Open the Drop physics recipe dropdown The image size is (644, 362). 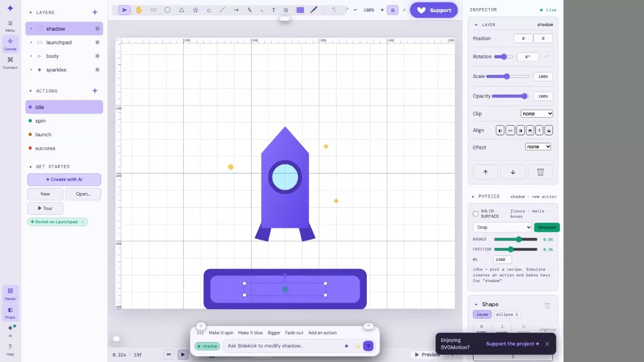[502, 227]
